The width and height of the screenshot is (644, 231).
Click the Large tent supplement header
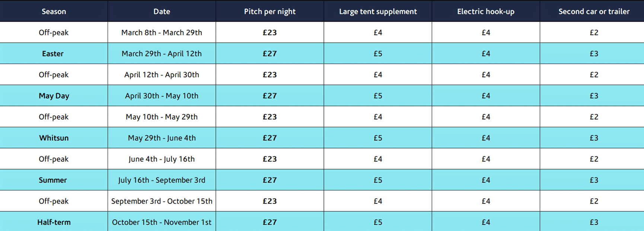378,12
